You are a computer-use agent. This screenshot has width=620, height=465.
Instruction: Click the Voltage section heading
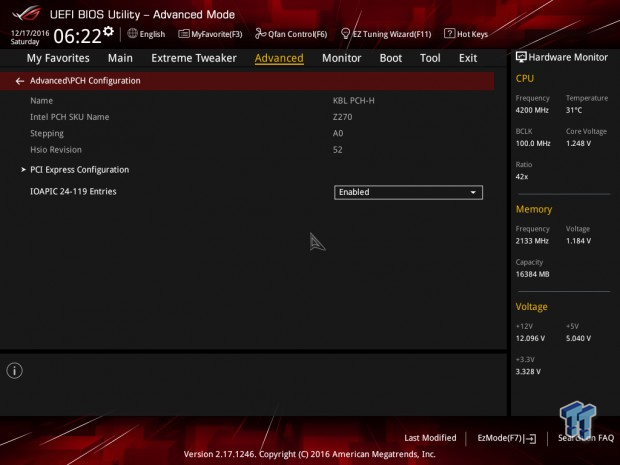(531, 307)
